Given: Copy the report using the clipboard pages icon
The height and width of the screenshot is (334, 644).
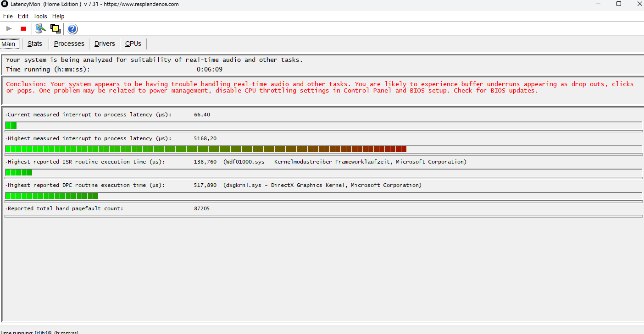Looking at the screenshot, I should [x=55, y=28].
